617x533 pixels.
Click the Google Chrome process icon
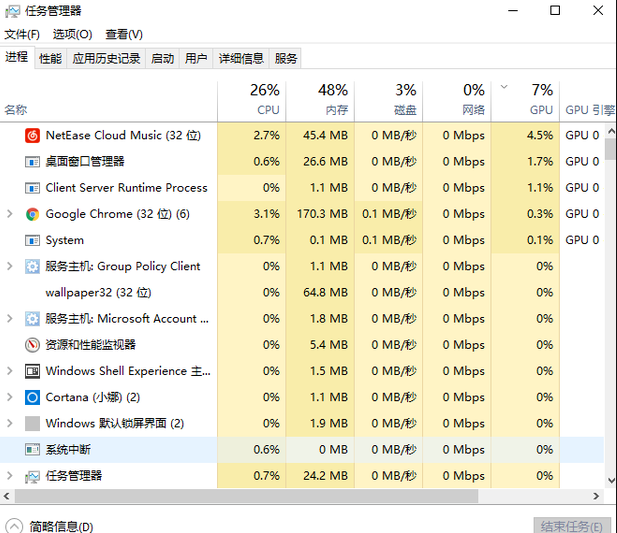pos(32,214)
